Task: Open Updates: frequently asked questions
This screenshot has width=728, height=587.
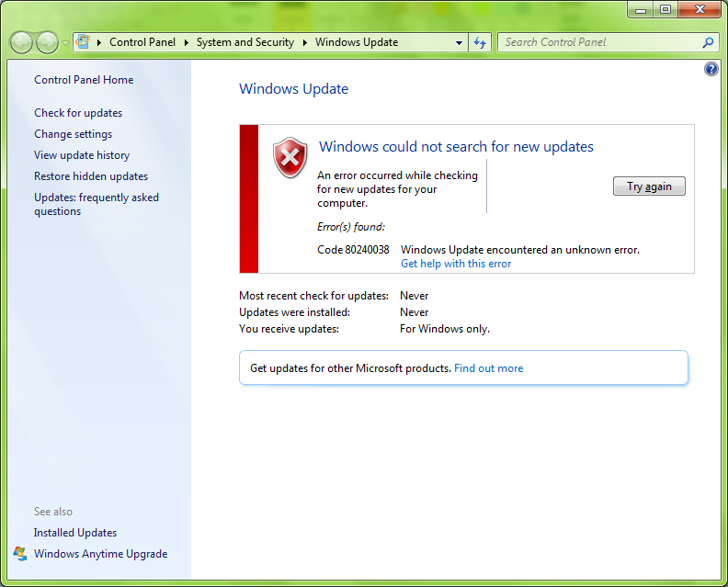Action: 97,204
